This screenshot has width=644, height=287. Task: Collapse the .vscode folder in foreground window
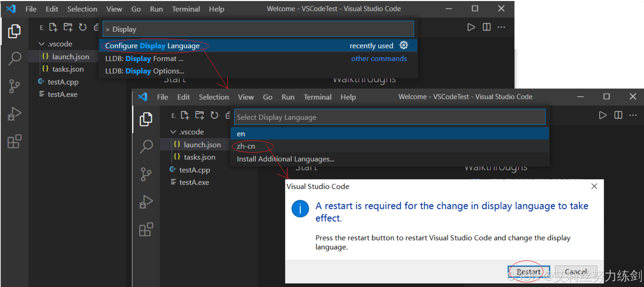173,132
